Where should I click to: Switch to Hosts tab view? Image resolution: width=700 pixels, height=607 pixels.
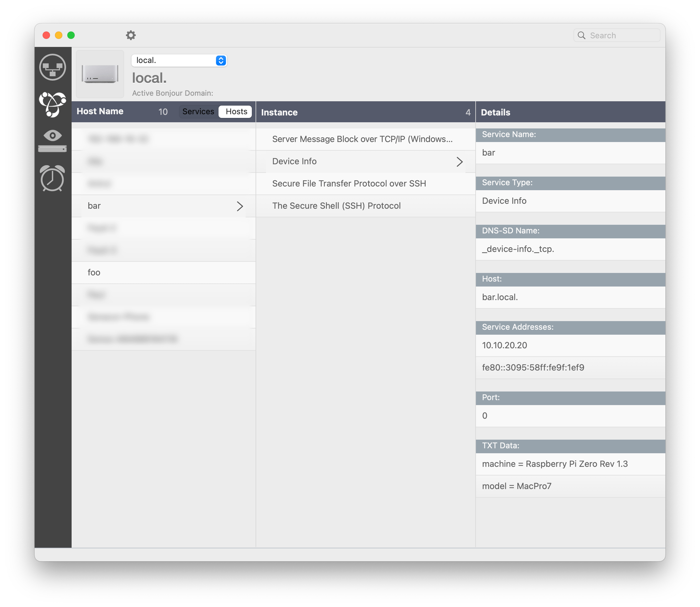pyautogui.click(x=237, y=113)
